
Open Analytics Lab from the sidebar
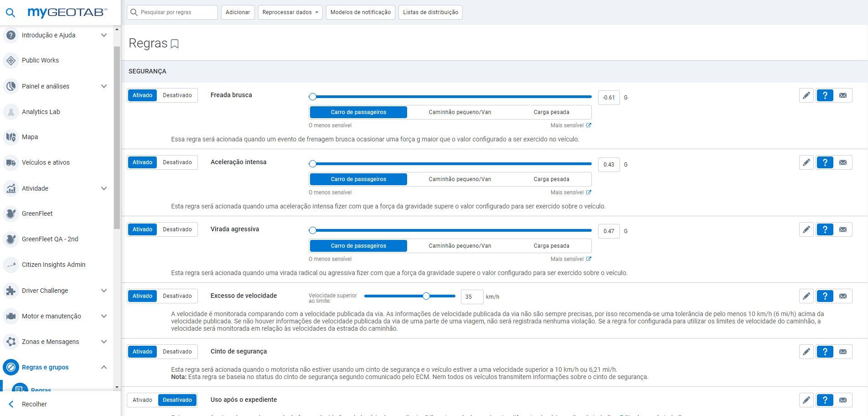(40, 112)
